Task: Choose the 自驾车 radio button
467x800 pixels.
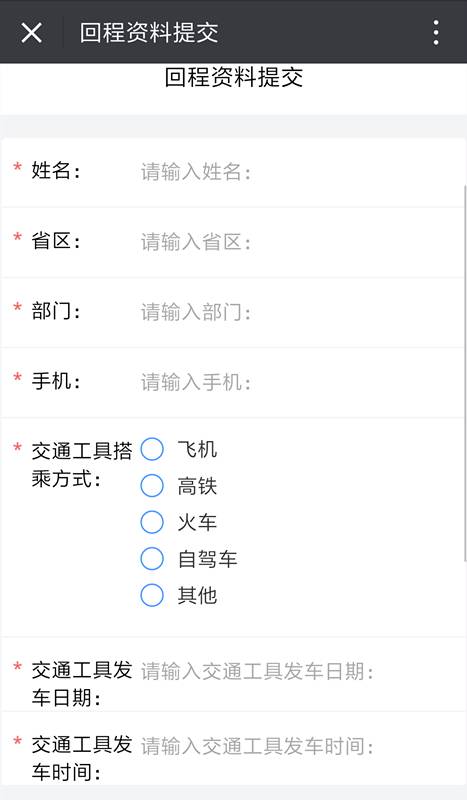Action: pyautogui.click(x=152, y=559)
